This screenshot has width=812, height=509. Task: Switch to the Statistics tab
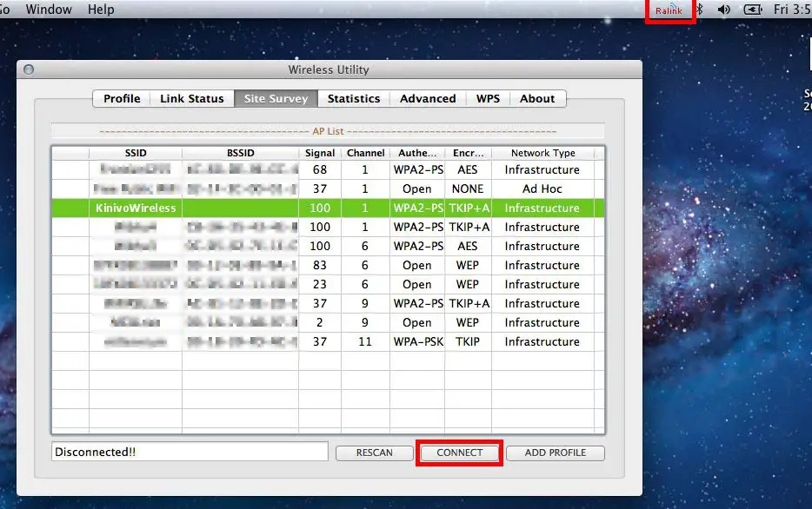click(354, 98)
